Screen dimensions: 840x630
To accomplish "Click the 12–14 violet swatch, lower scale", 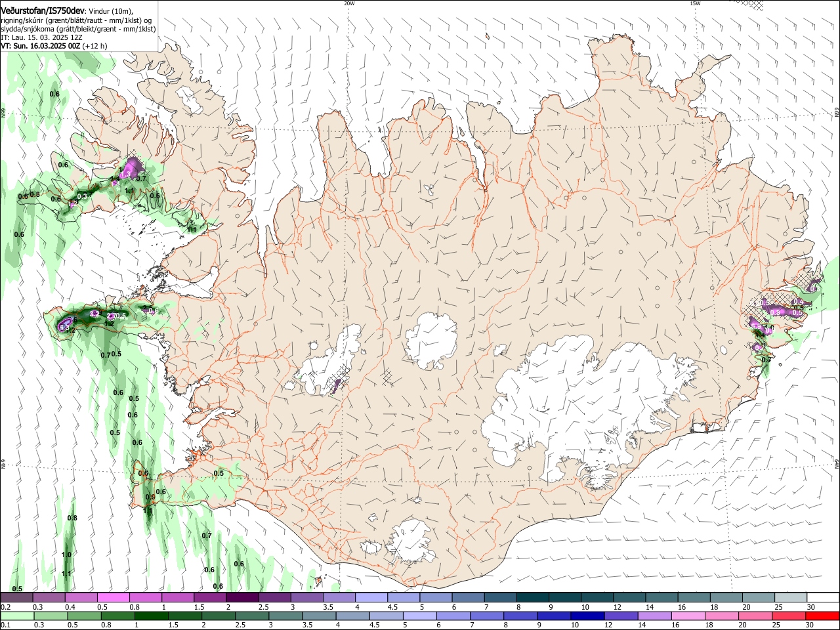I will point(621,616).
